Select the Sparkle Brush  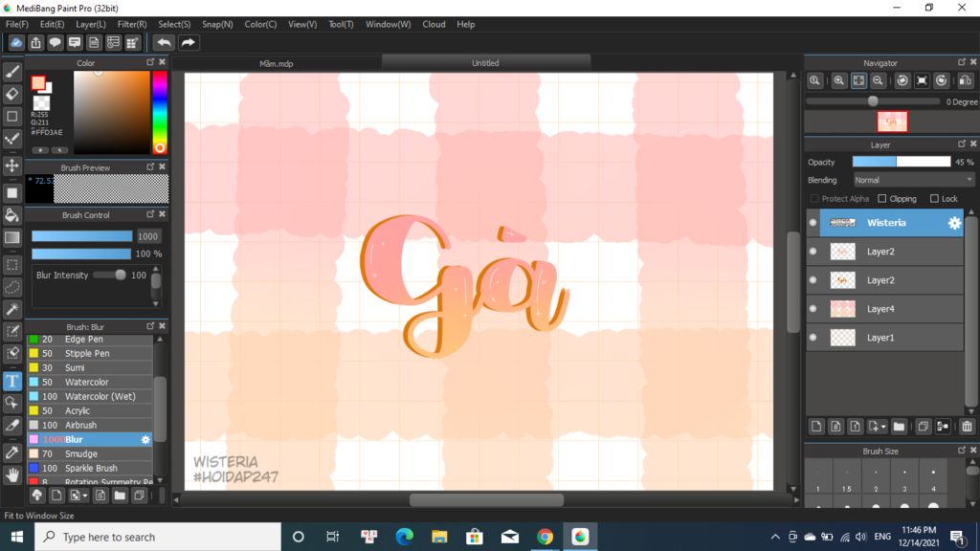pos(89,469)
